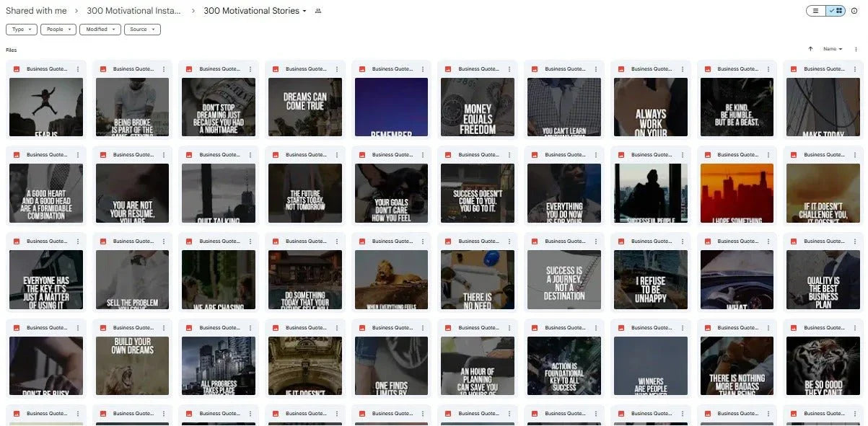
Task: Open the 'FEAR IS' jumping silhouette thumbnail
Action: [45, 107]
